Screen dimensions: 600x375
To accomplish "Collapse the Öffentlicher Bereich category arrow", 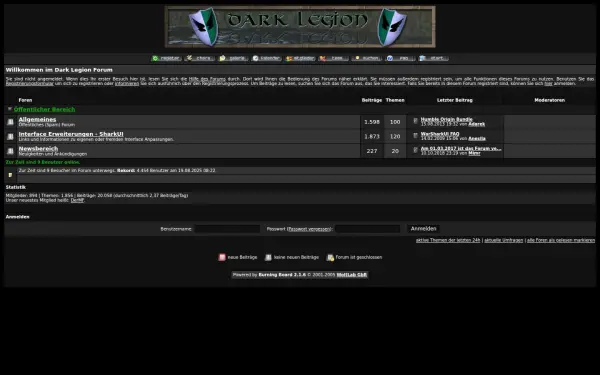I will point(10,109).
